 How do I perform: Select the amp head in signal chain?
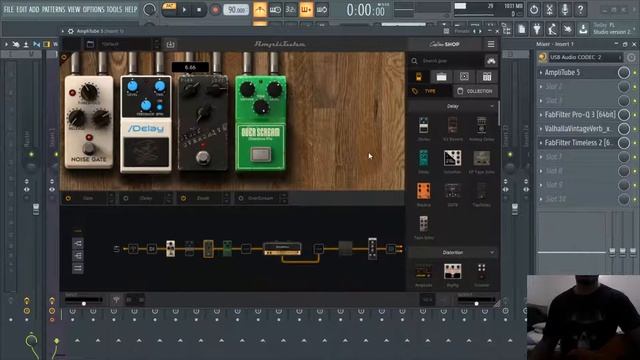click(282, 249)
